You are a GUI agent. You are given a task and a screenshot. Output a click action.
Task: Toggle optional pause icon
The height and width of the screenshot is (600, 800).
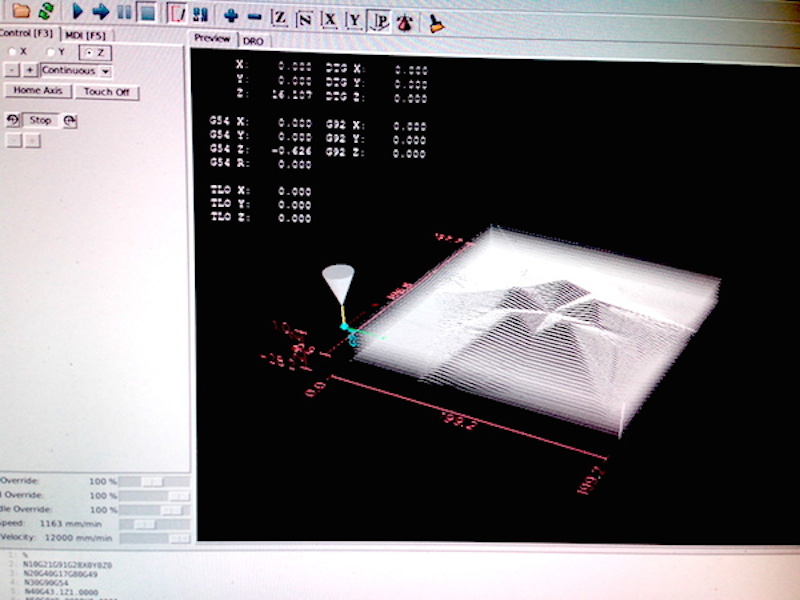pos(201,14)
